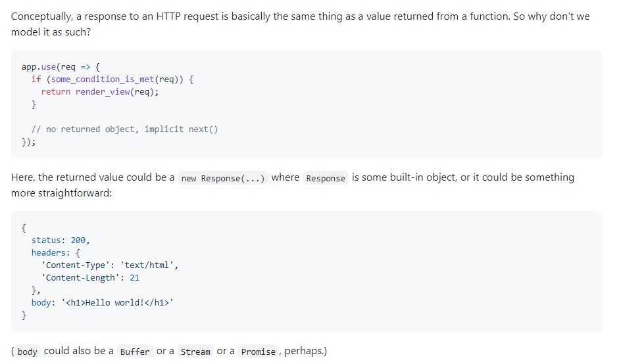
Task: Click the 'Stream' inline code badge
Action: pyautogui.click(x=195, y=352)
